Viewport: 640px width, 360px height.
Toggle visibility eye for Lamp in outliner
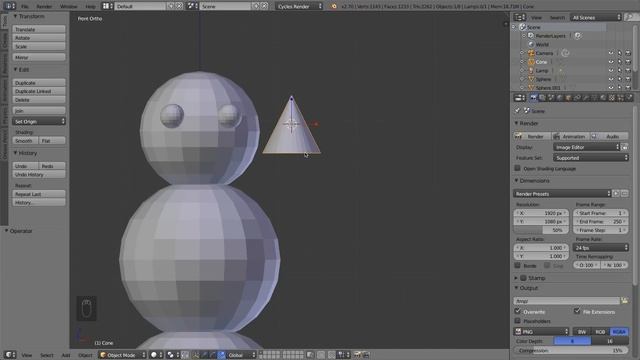coord(611,71)
